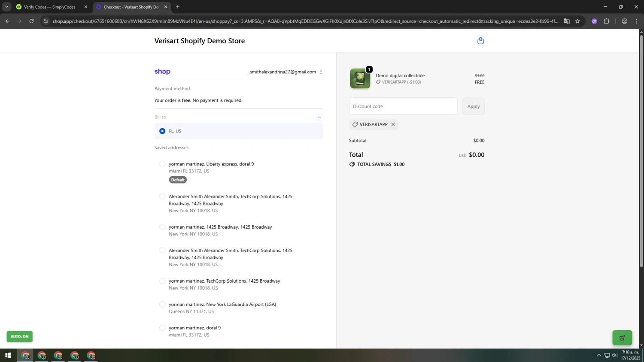
Task: Click the AUTO: ON badge
Action: [19, 336]
